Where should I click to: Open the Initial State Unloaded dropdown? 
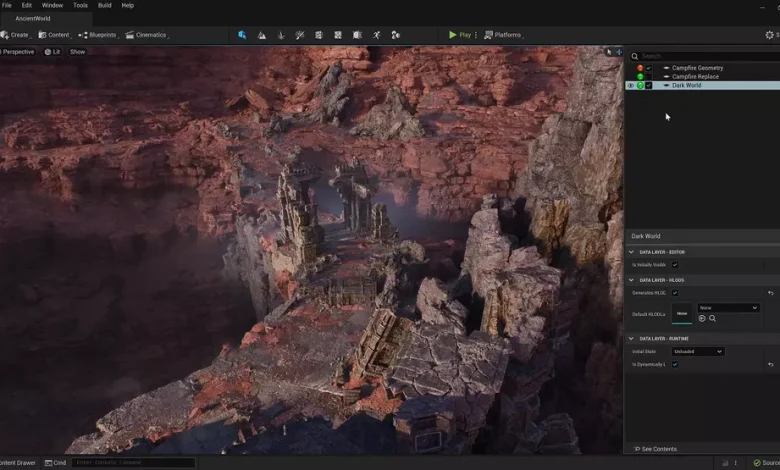[697, 352]
